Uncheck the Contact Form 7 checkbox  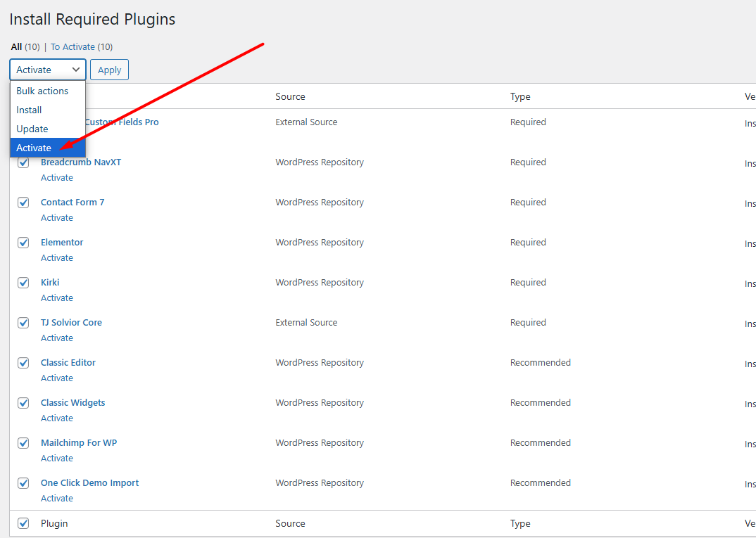click(x=23, y=203)
